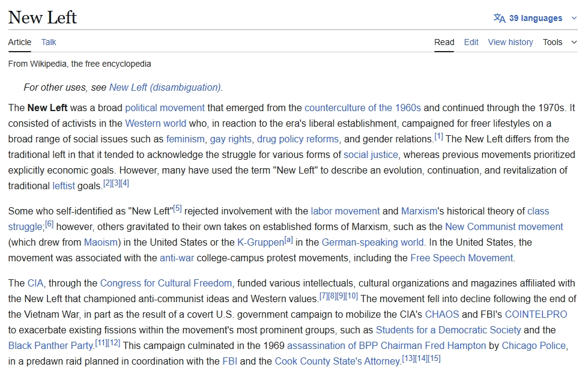Viewport: 588px width, 385px height.
Task: Open the Edit tab
Action: [471, 42]
